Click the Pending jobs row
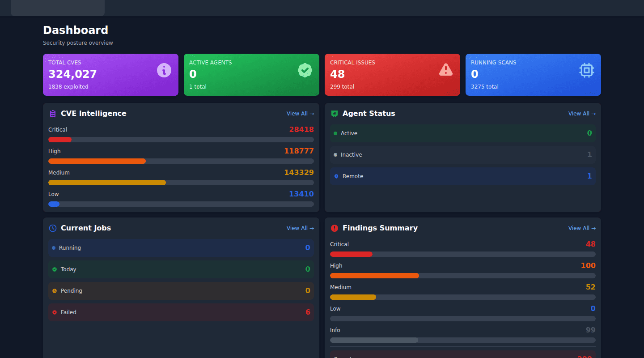This screenshot has height=358, width=644. 181,291
